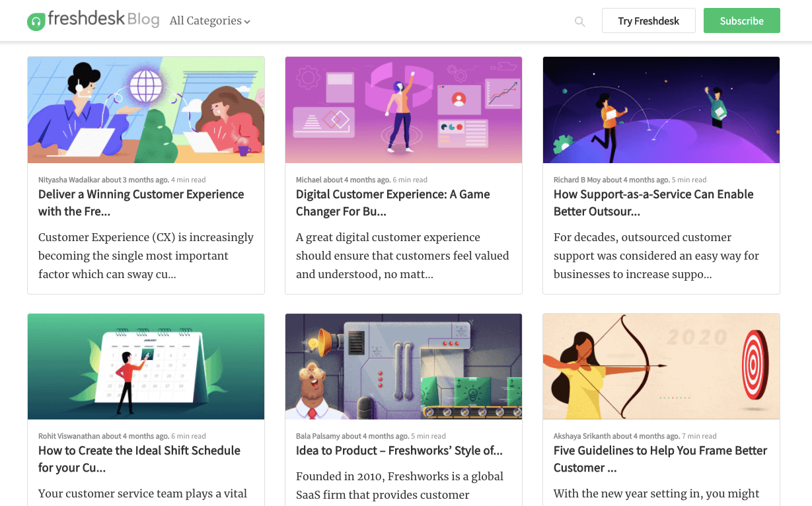Click author name Richard B Moy
This screenshot has height=506, width=812.
[x=577, y=180]
